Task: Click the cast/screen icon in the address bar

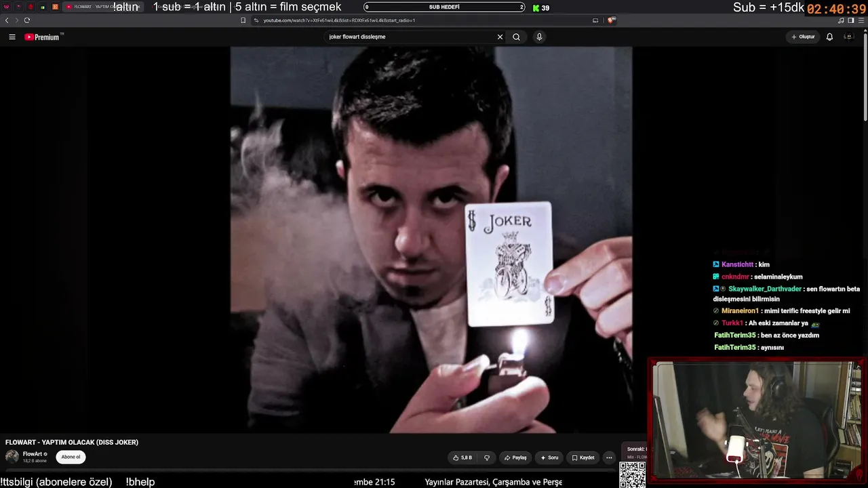Action: (x=595, y=20)
